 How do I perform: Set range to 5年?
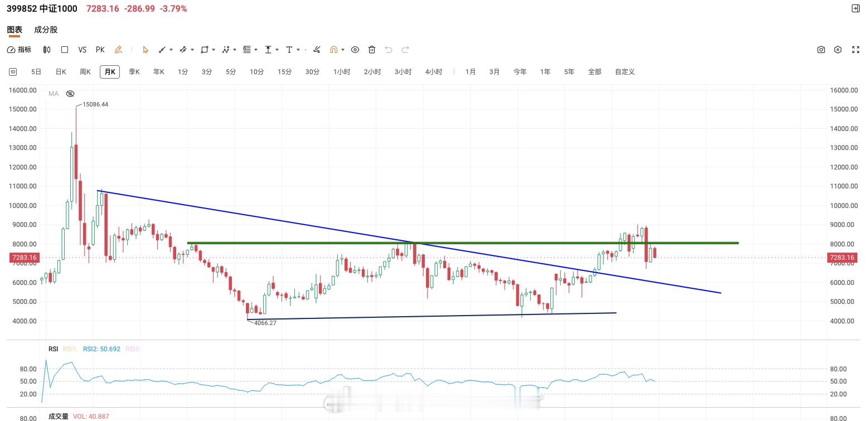coord(569,72)
